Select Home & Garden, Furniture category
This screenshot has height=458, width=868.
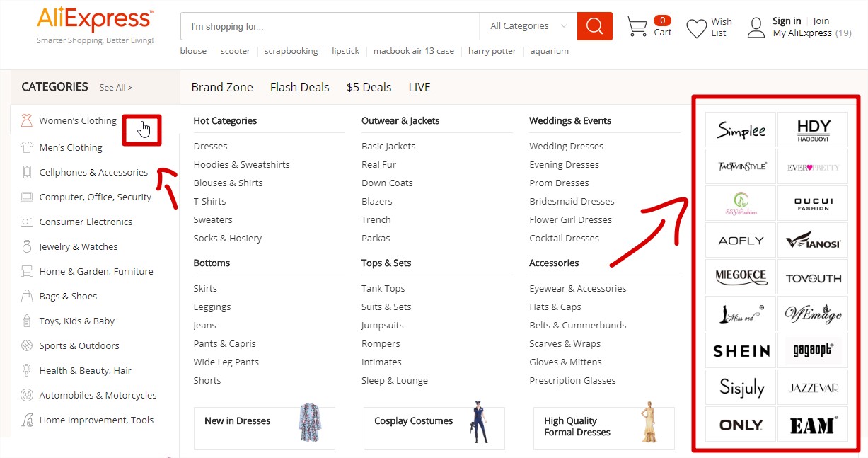point(96,271)
